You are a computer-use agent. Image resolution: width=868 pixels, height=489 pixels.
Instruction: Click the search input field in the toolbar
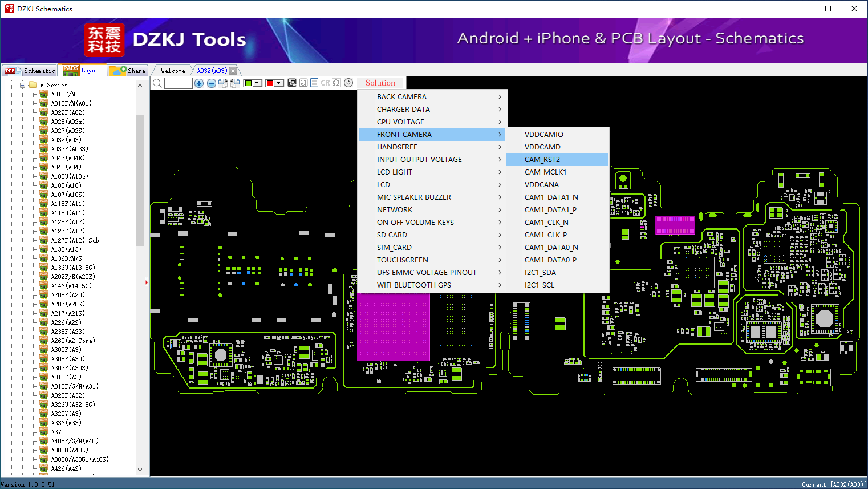coord(179,83)
